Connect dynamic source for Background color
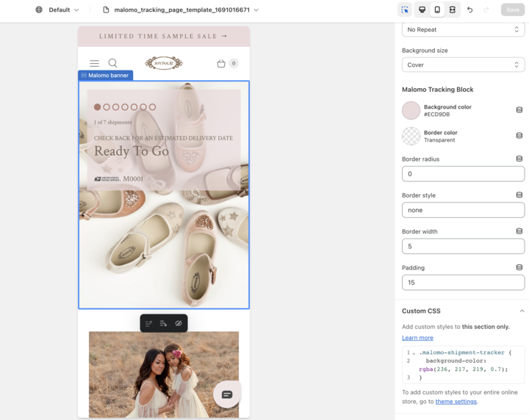The width and height of the screenshot is (529, 420). click(519, 110)
